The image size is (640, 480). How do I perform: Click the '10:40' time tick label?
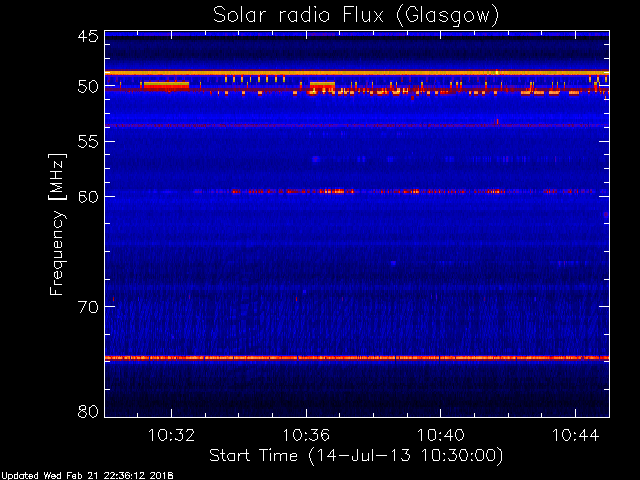(x=440, y=435)
